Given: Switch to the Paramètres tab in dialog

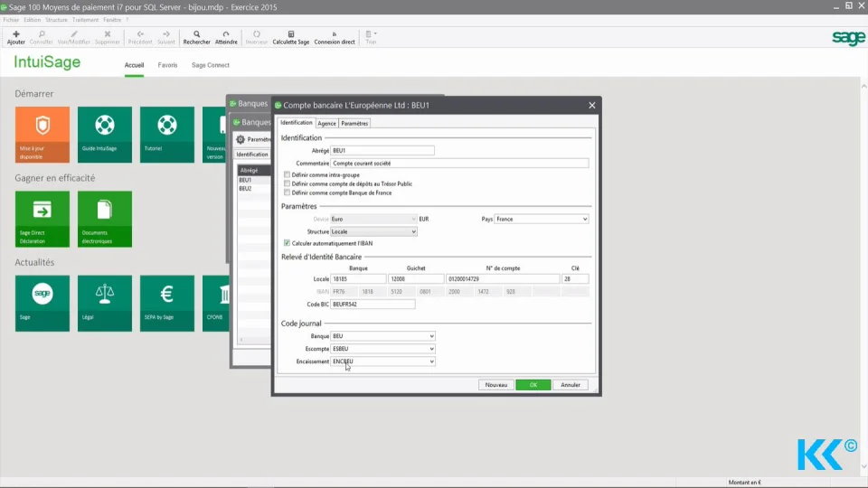Looking at the screenshot, I should (x=354, y=124).
